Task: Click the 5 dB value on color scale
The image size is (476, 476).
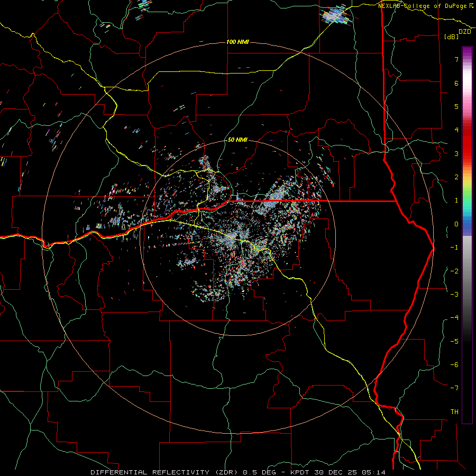Action: (456, 106)
